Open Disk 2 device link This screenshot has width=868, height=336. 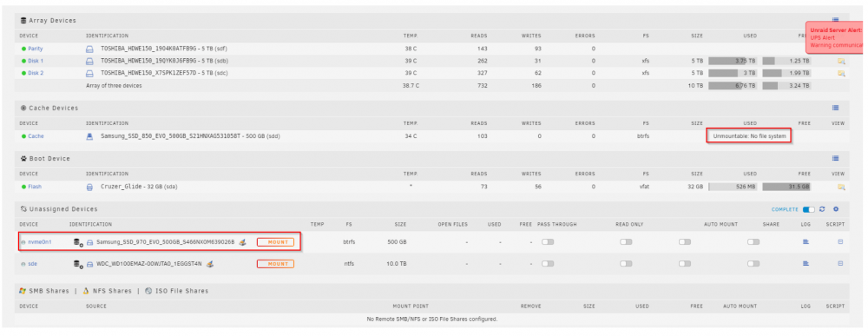[36, 73]
